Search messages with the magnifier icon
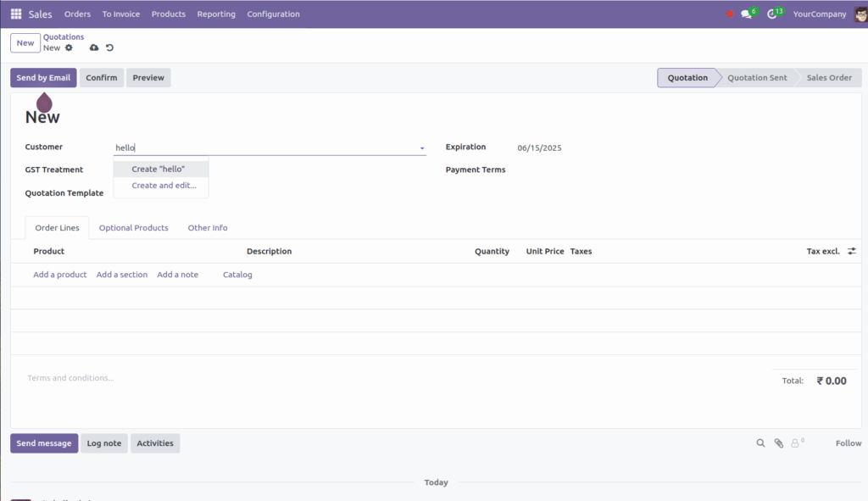This screenshot has width=868, height=501. (x=760, y=443)
